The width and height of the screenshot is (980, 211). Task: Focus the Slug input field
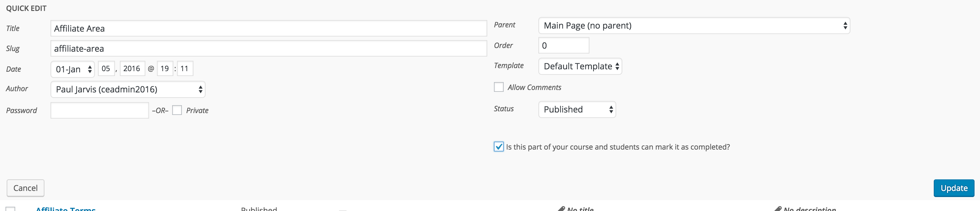click(x=268, y=49)
